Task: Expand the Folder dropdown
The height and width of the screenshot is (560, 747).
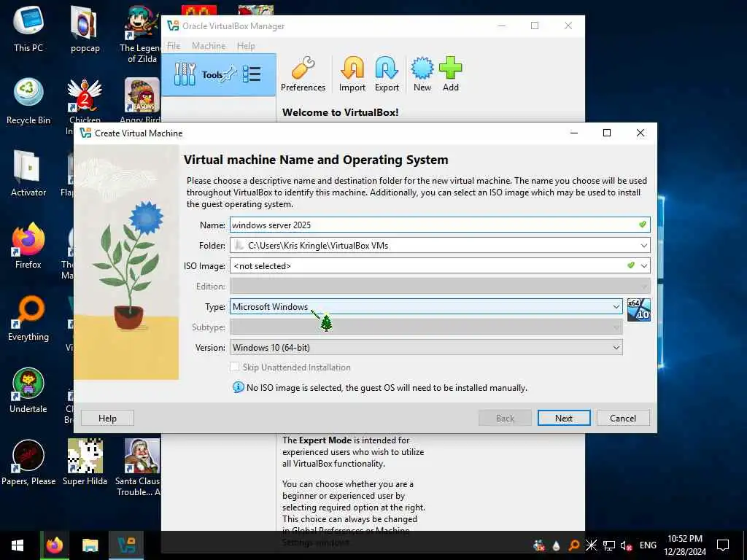Action: tap(643, 246)
